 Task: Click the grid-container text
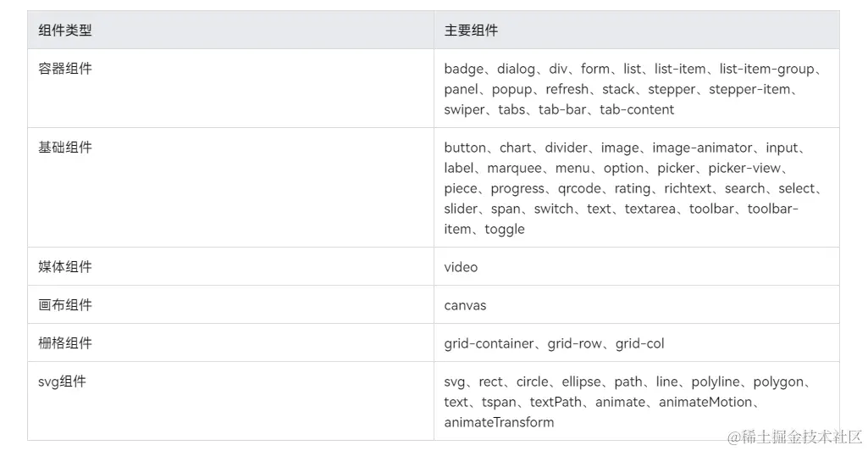coord(489,343)
